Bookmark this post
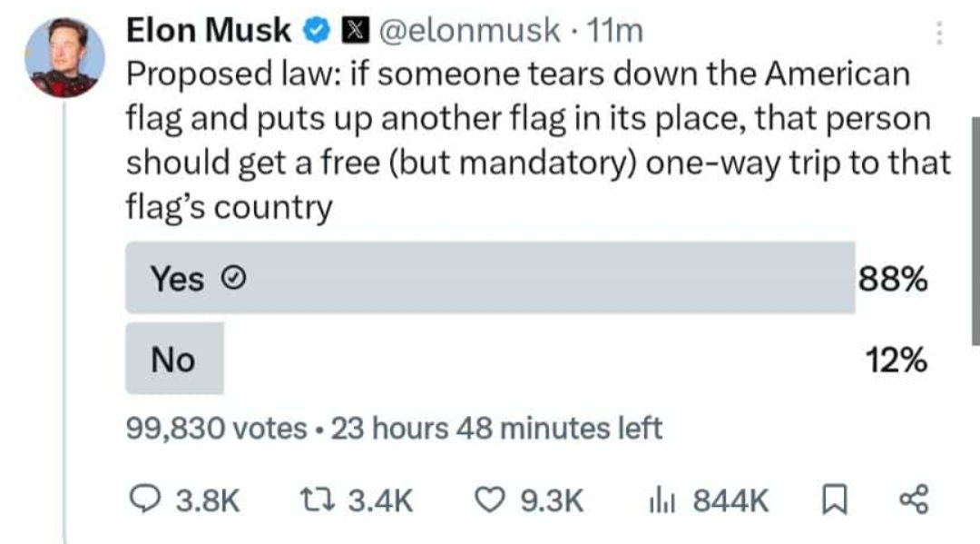 [x=830, y=499]
